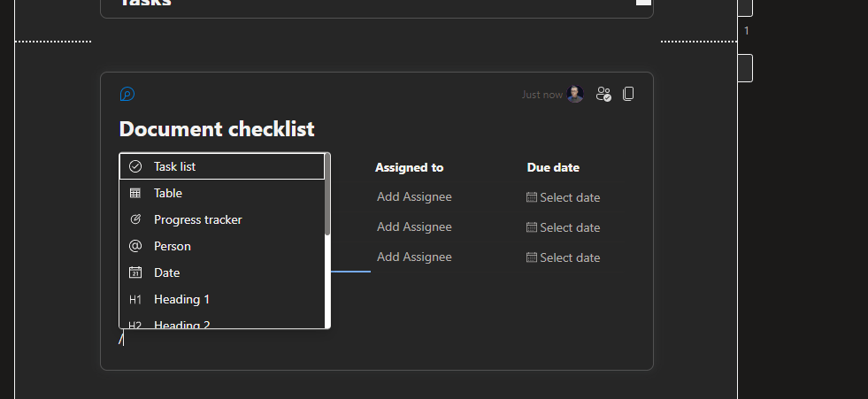This screenshot has width=868, height=399.
Task: Click the user avatar next to Just now
Action: 575,94
